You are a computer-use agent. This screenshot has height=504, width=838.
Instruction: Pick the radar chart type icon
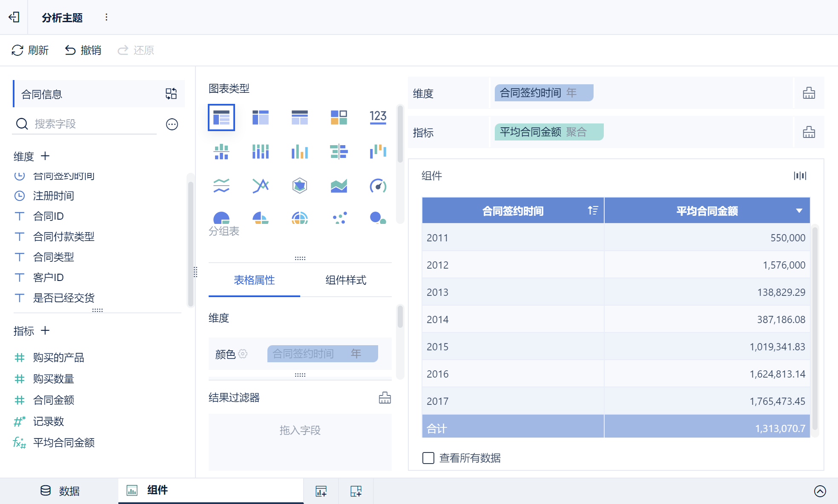pos(299,186)
